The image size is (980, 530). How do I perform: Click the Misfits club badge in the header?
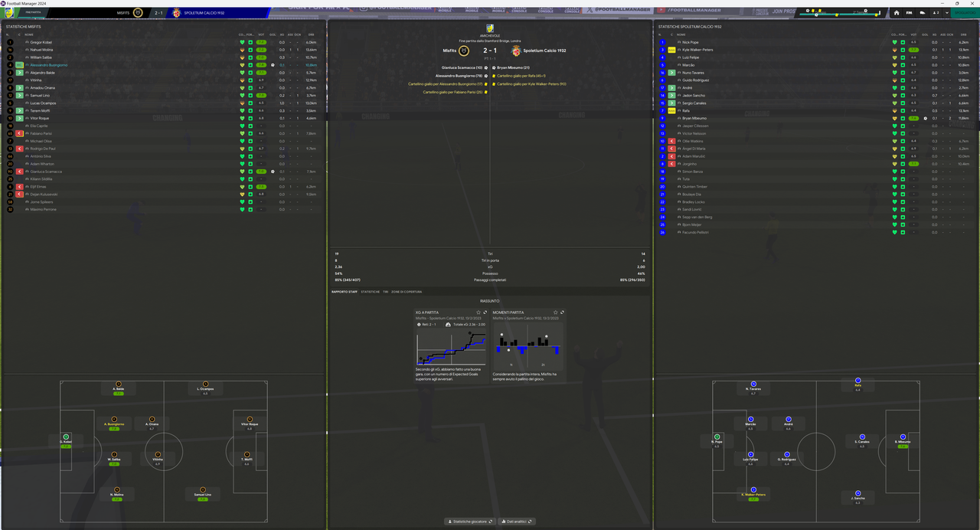[138, 13]
